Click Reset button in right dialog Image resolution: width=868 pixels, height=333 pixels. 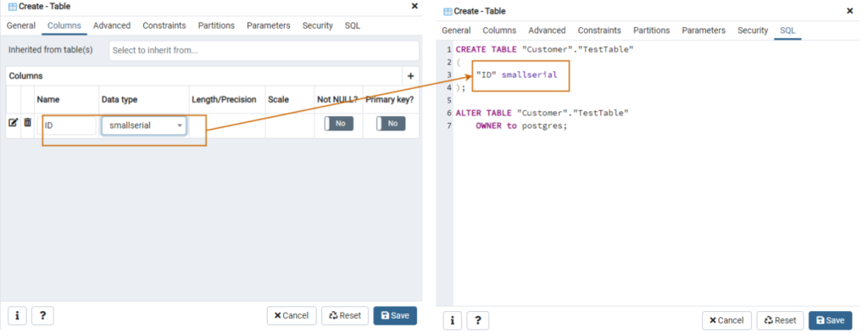point(780,320)
